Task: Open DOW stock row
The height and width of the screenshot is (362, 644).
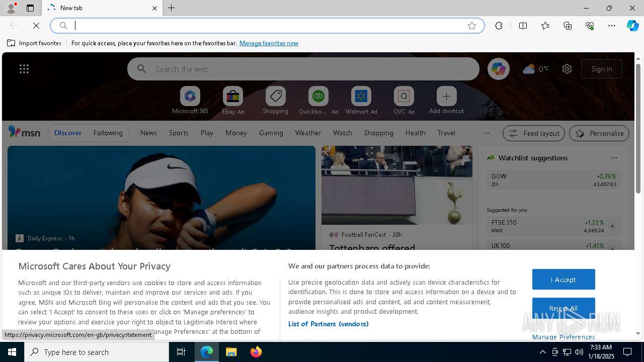Action: coord(553,180)
